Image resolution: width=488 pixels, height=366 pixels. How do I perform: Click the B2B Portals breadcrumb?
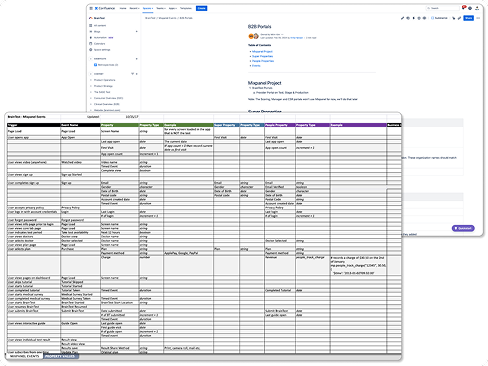pyautogui.click(x=186, y=18)
